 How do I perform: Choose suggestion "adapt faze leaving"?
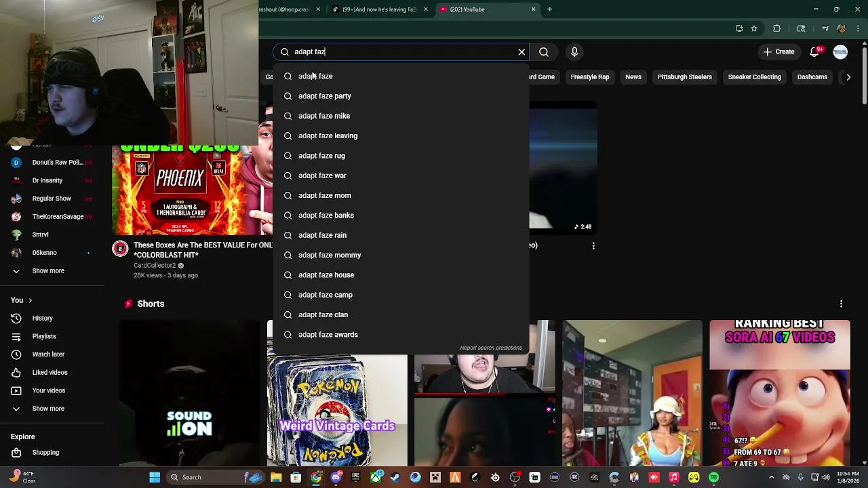(x=401, y=136)
